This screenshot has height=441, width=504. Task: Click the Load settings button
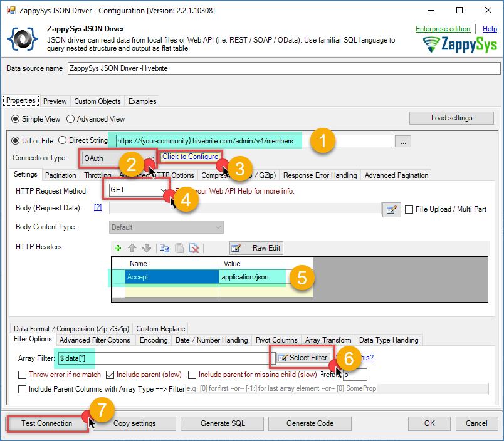(x=451, y=118)
